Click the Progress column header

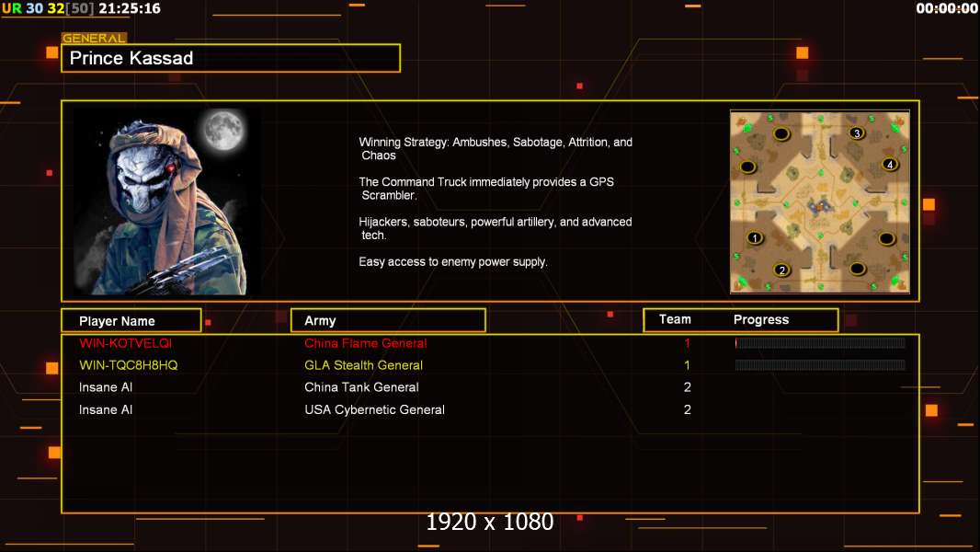pos(761,319)
